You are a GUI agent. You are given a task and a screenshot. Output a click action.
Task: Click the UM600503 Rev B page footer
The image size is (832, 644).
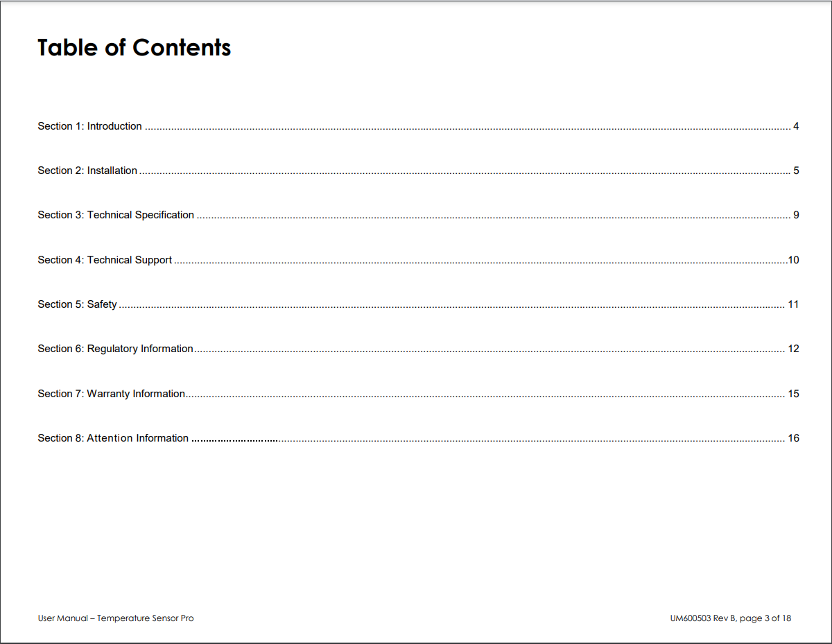(731, 618)
